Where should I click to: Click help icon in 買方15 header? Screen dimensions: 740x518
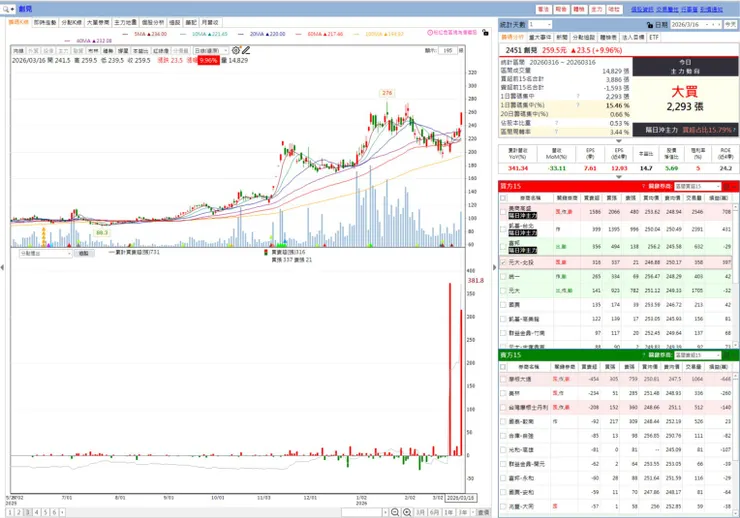click(643, 186)
